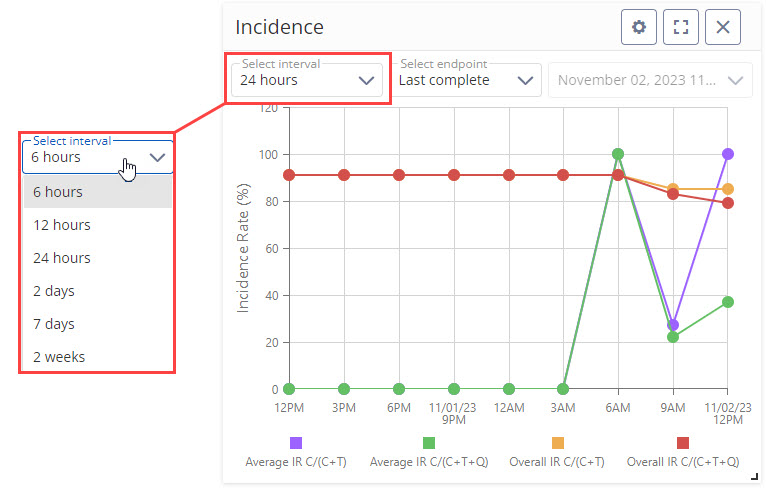Collapse the expanded 6 hours dropdown chevron
This screenshot has height=488, width=766.
(x=157, y=158)
